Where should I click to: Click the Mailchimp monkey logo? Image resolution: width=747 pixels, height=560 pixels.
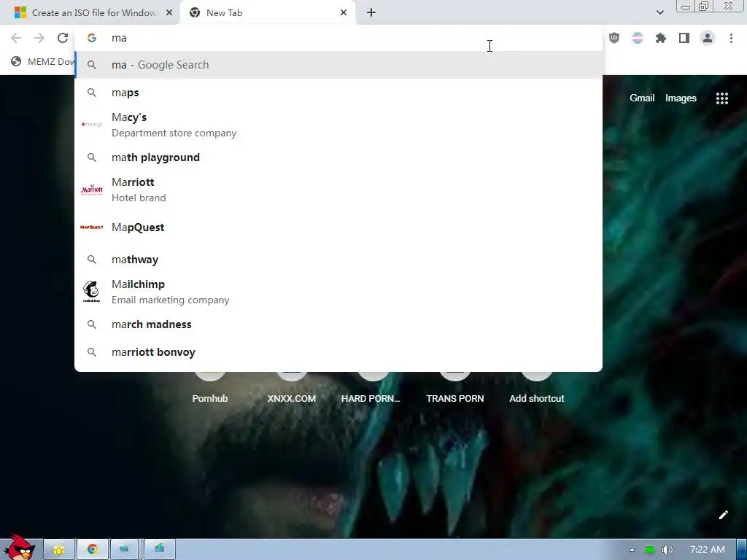[x=91, y=292]
